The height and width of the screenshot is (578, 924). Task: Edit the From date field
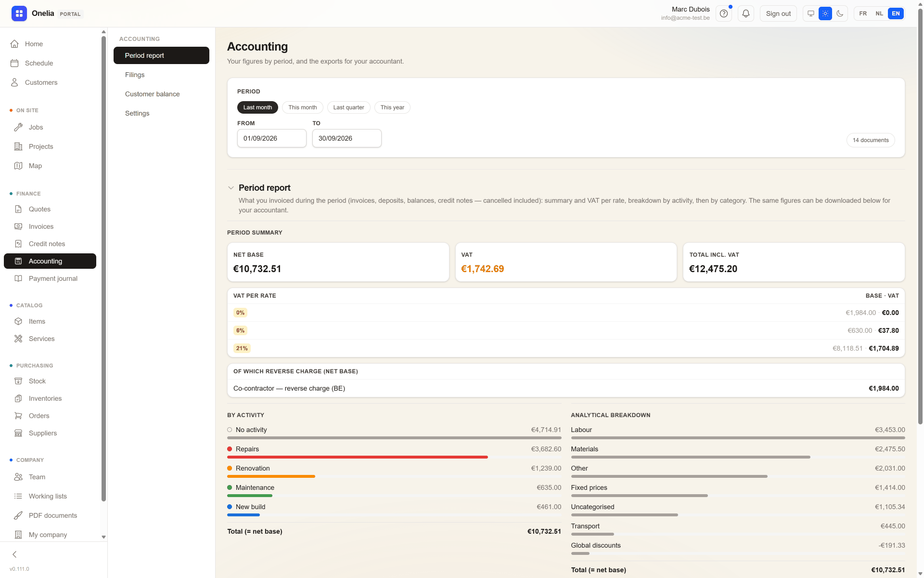click(x=272, y=138)
